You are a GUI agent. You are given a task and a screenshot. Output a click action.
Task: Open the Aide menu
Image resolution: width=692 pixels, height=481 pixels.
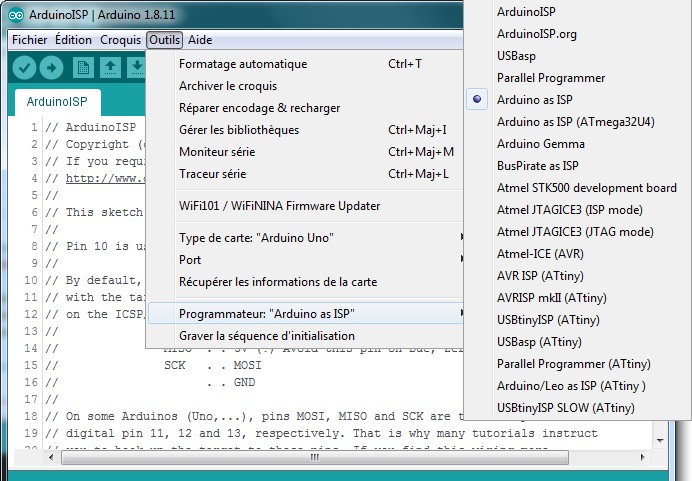tap(200, 40)
